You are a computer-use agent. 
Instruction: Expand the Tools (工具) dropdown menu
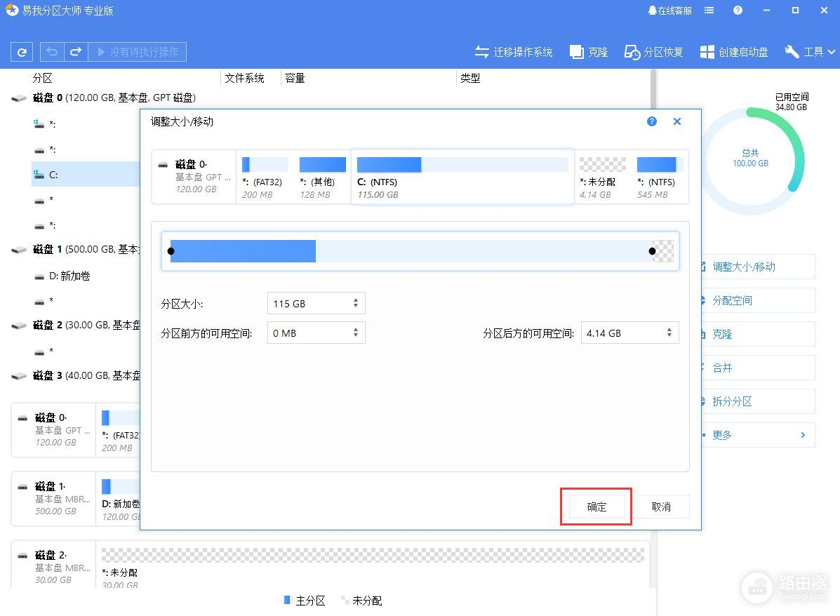[811, 52]
